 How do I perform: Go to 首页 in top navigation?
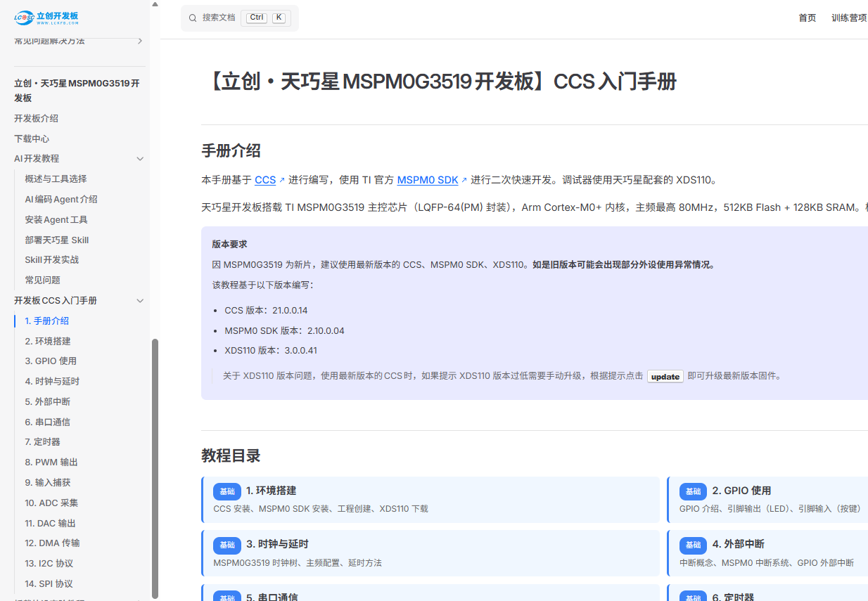point(808,18)
